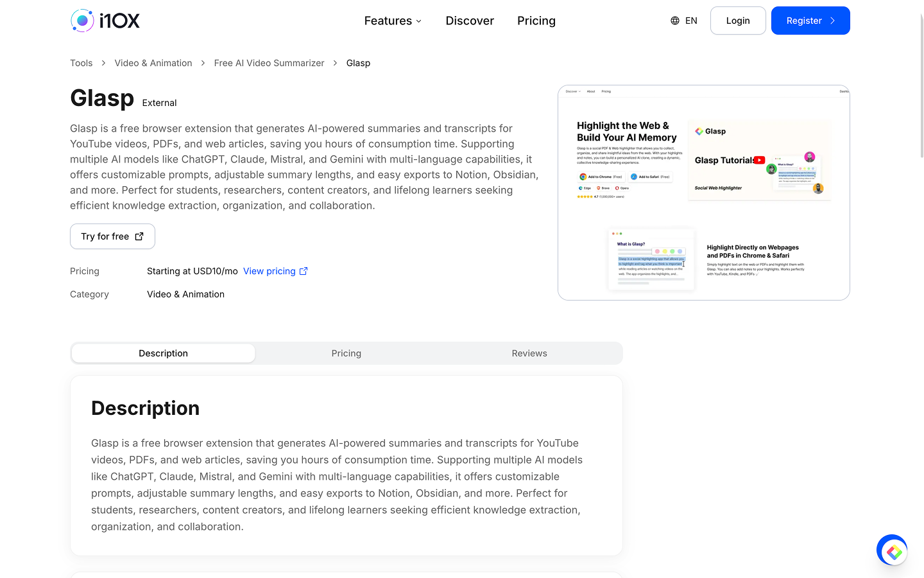This screenshot has width=924, height=578.
Task: Open the Tools breadcrumb link
Action: click(81, 63)
